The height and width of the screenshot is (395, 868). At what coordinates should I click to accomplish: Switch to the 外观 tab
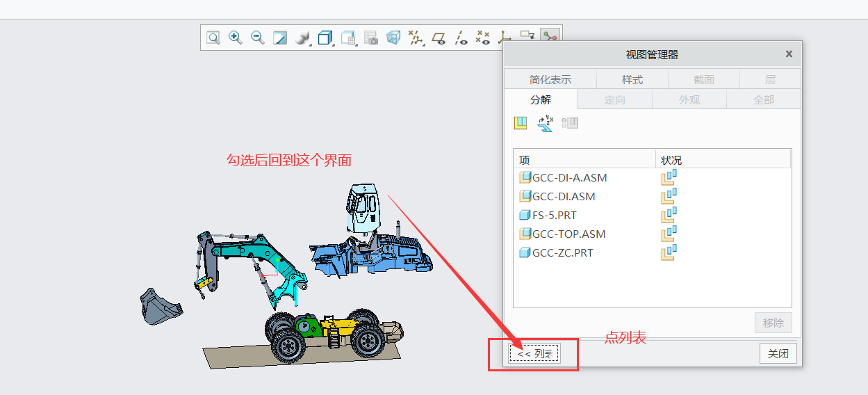click(x=689, y=99)
